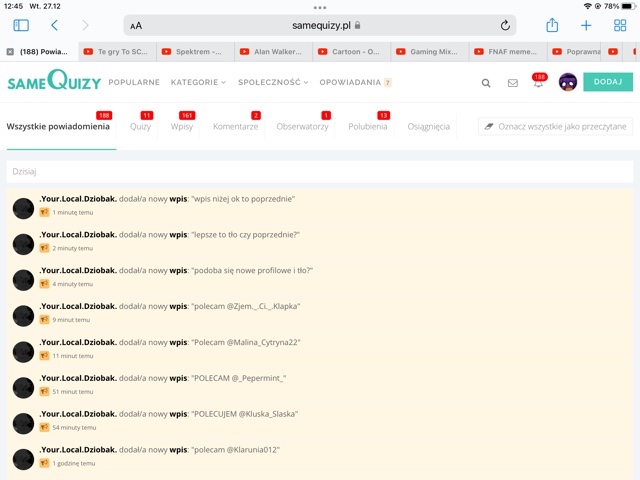640x480 pixels.
Task: Reload the samequizy.pl page
Action: click(x=506, y=25)
